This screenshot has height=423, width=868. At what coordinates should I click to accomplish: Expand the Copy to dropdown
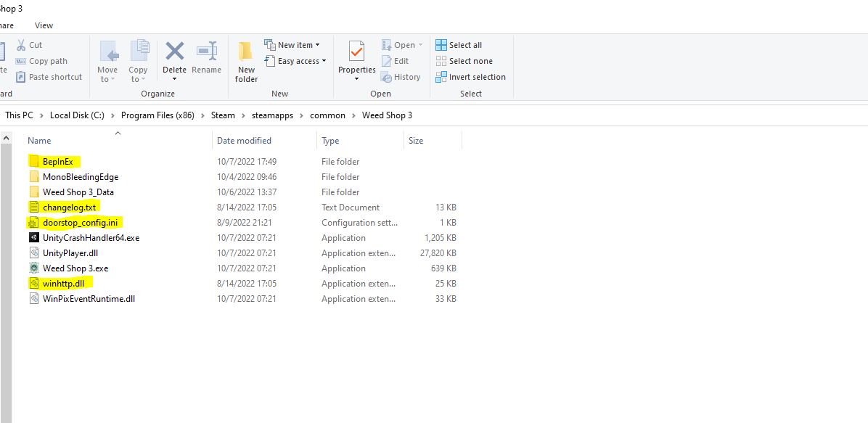(x=138, y=62)
